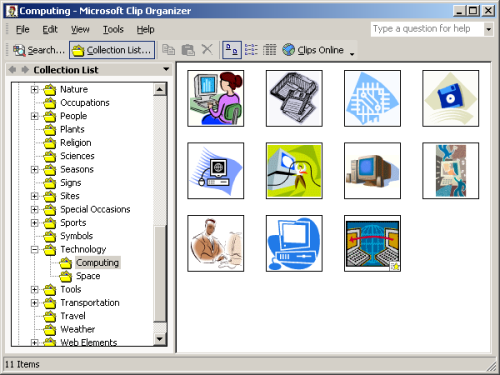Screen dimensions: 500x375
Task: Collapse the Technology collection
Action: 34,249
